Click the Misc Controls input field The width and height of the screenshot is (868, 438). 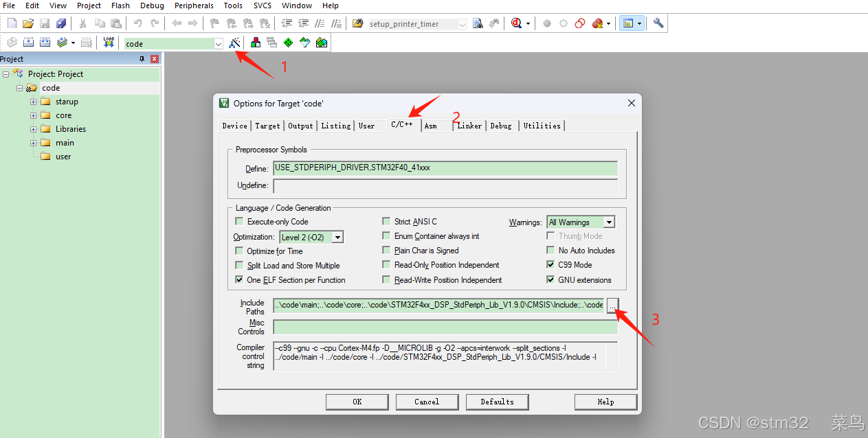(445, 327)
